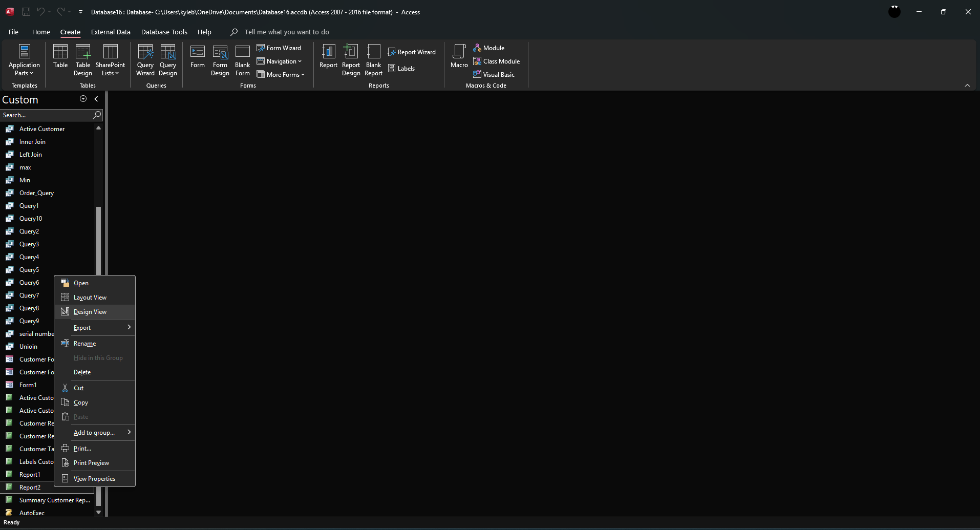Open the File tab
The width and height of the screenshot is (980, 530).
13,32
